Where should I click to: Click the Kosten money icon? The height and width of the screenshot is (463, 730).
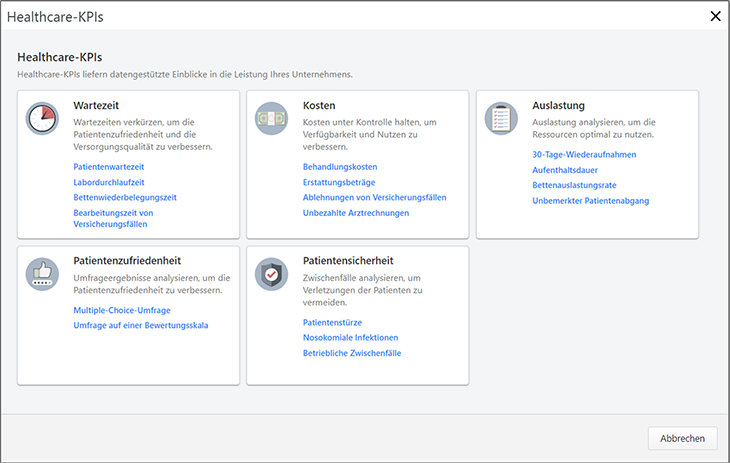[x=271, y=118]
